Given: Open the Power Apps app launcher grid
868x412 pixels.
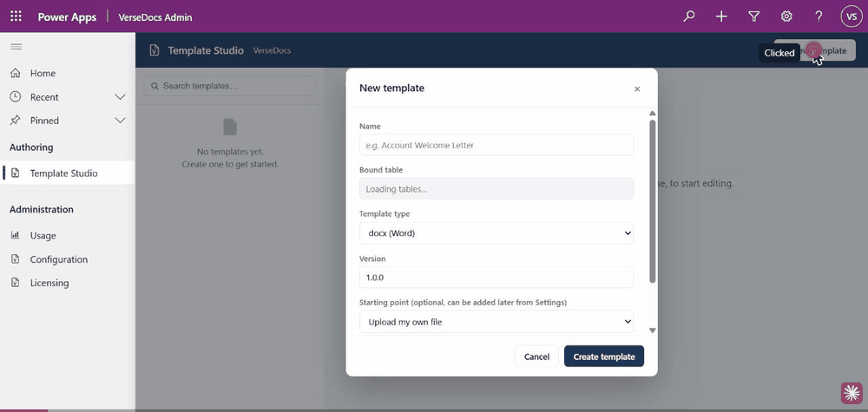Looking at the screenshot, I should 16,16.
